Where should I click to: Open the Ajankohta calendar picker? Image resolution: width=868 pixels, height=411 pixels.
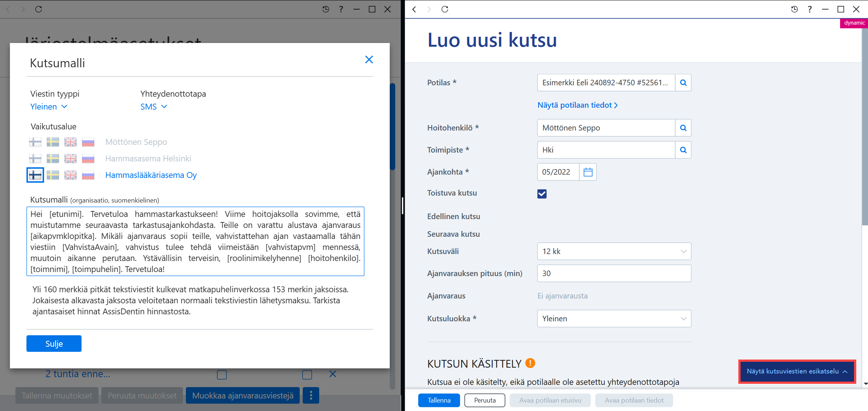(588, 172)
